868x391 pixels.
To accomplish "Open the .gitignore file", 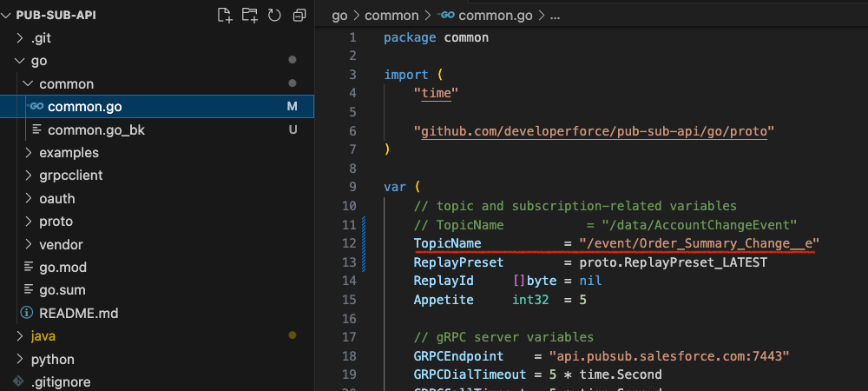I will click(61, 382).
